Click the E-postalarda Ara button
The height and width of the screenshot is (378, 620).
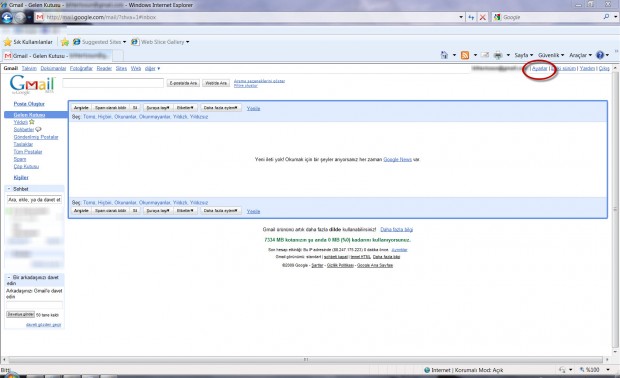tap(183, 83)
